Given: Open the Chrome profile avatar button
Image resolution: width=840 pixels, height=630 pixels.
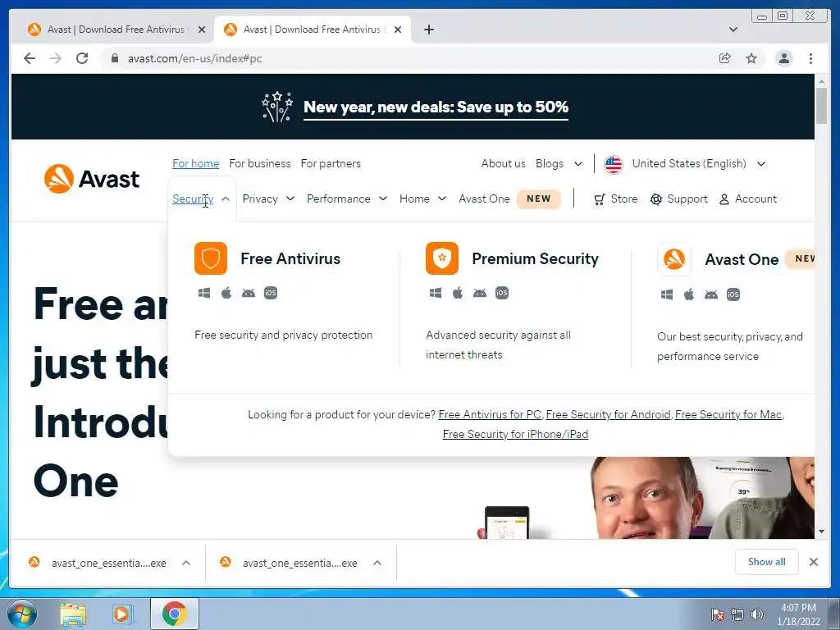Looking at the screenshot, I should (x=784, y=58).
